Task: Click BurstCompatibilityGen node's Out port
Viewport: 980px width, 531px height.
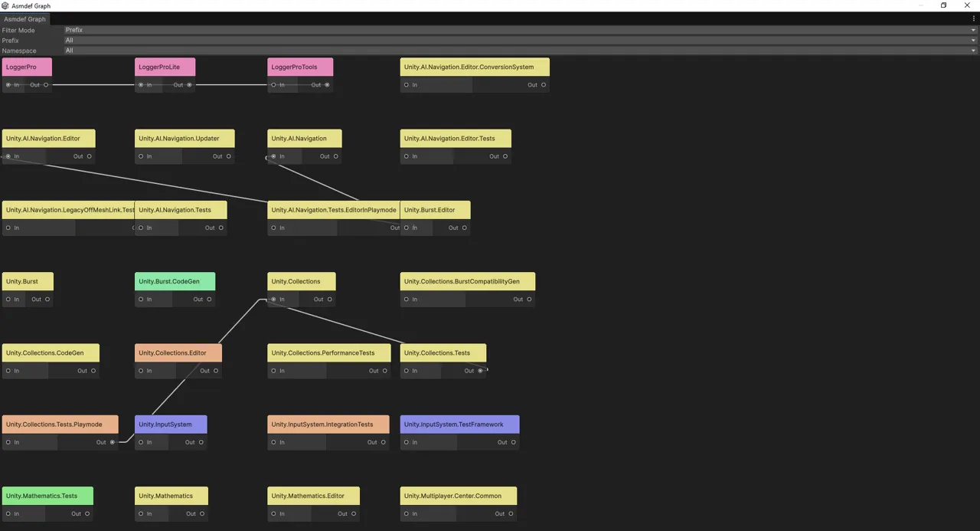Action: 530,300
